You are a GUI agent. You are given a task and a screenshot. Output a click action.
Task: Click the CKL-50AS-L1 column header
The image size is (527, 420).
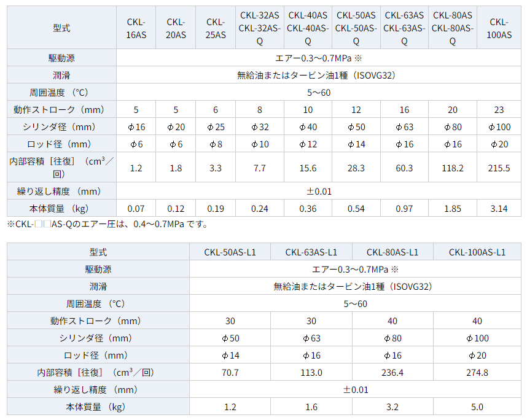pyautogui.click(x=230, y=252)
